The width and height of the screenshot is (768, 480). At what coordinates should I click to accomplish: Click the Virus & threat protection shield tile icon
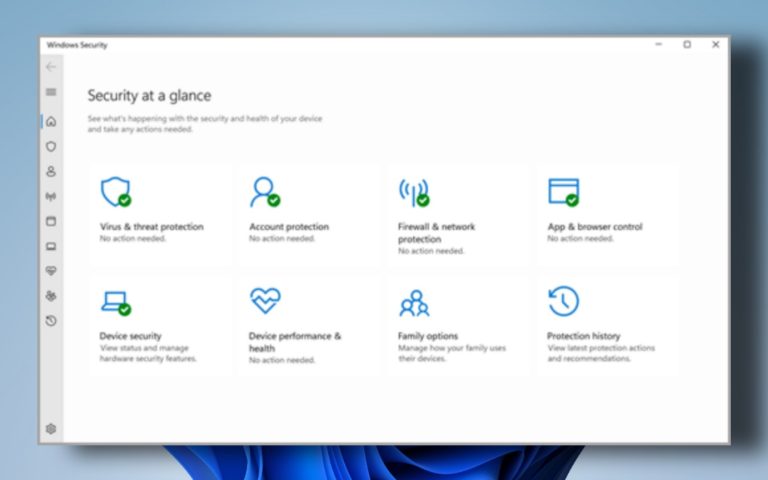[116, 192]
